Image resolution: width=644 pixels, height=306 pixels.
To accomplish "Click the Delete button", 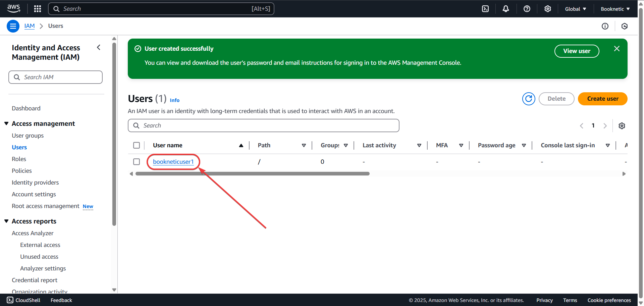I will tap(556, 99).
